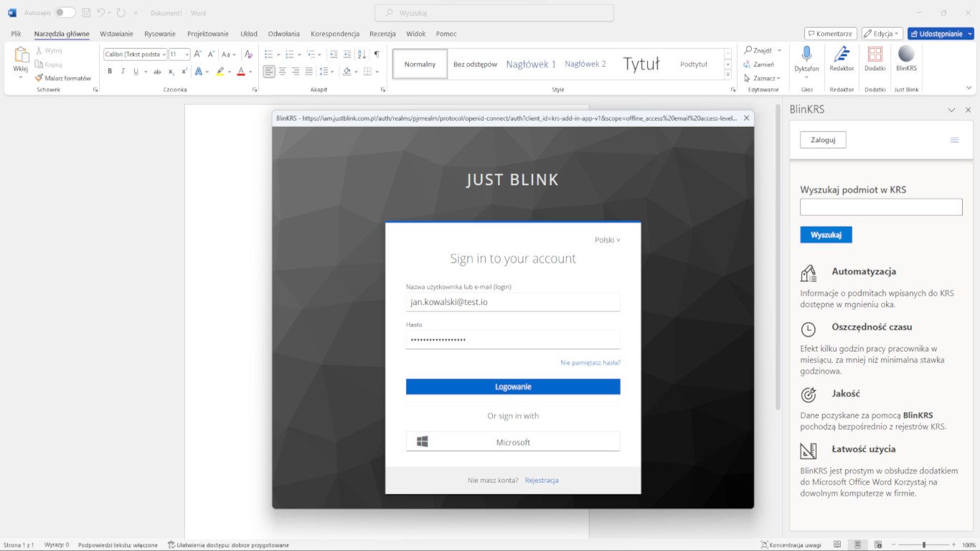This screenshot has width=980, height=551.
Task: Open the Plik menu
Action: (16, 34)
